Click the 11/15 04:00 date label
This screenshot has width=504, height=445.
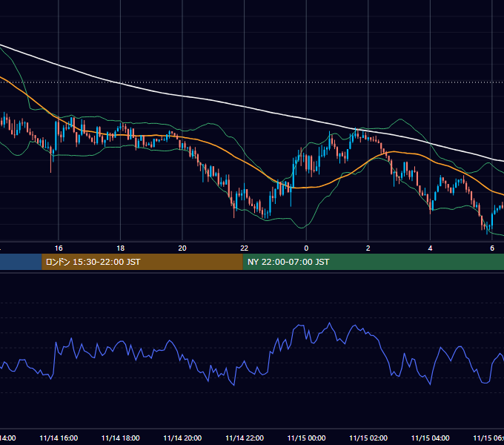(430, 438)
